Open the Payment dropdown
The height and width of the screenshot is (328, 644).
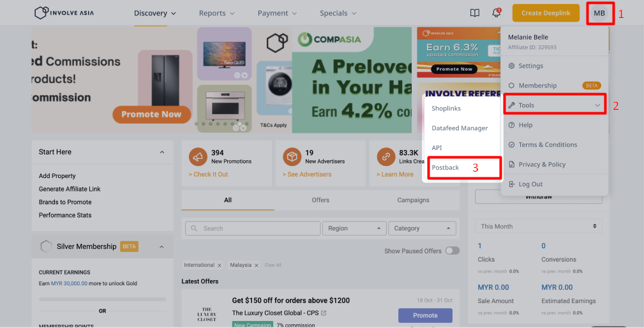(277, 13)
